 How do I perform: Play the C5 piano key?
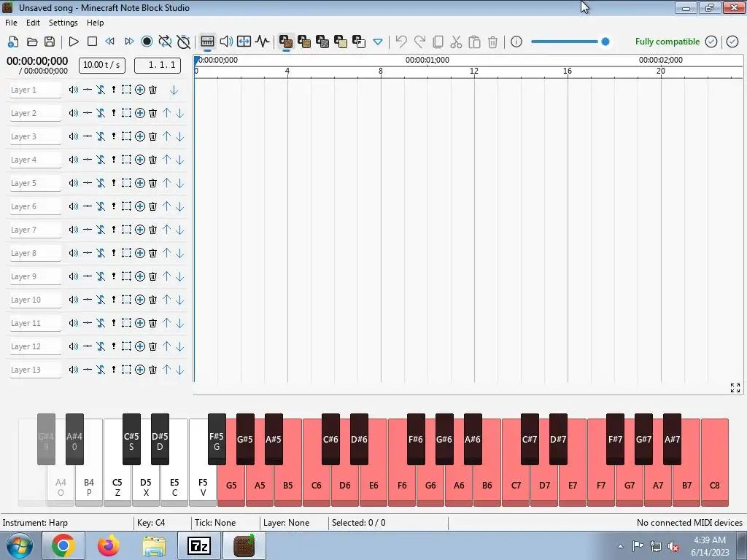point(117,486)
